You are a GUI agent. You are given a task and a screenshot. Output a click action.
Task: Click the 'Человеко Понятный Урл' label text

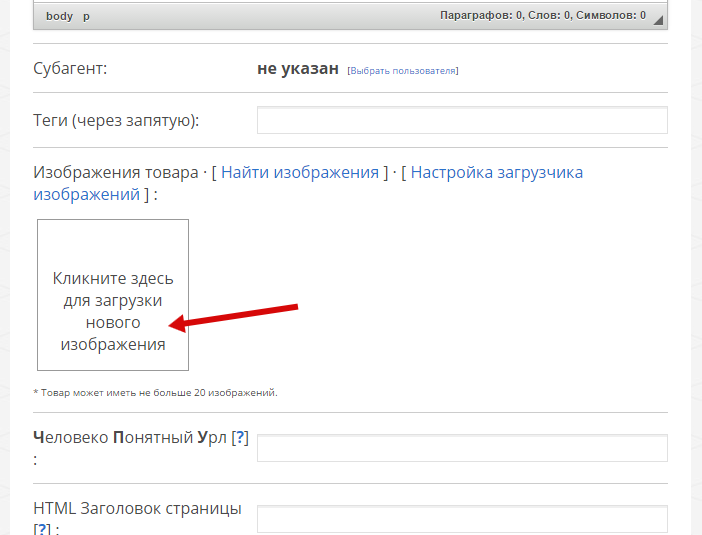[130, 438]
